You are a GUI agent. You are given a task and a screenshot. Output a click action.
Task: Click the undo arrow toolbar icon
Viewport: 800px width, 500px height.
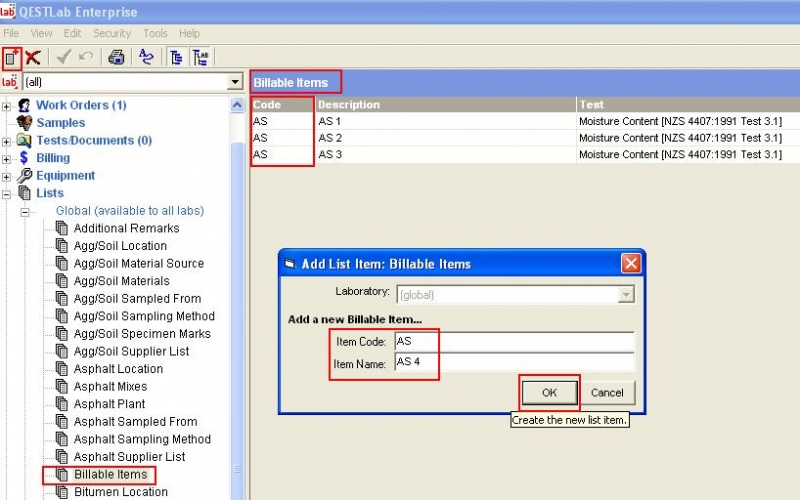(86, 57)
